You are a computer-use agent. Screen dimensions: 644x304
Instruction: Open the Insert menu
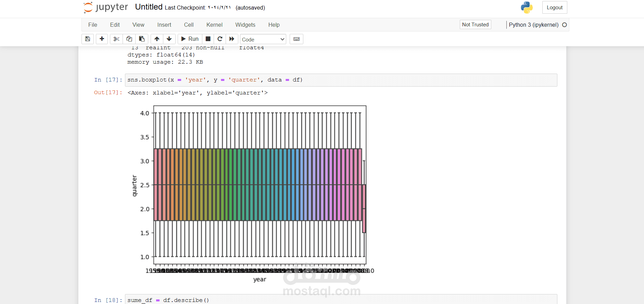(x=164, y=25)
